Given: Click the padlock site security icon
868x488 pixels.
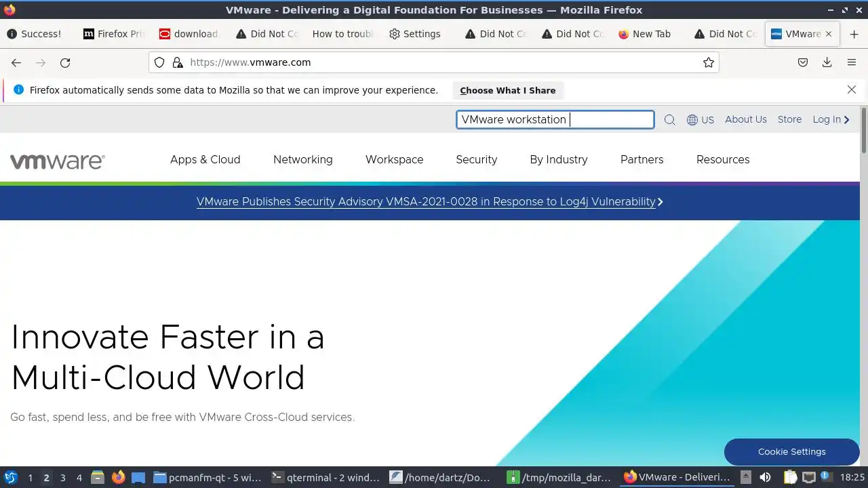Looking at the screenshot, I should click(178, 62).
